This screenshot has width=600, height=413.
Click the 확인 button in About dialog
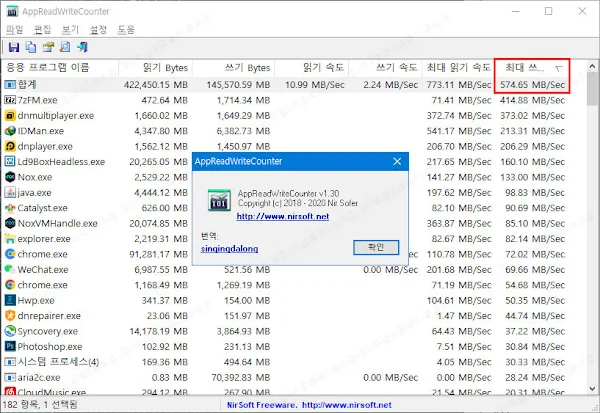click(x=376, y=247)
